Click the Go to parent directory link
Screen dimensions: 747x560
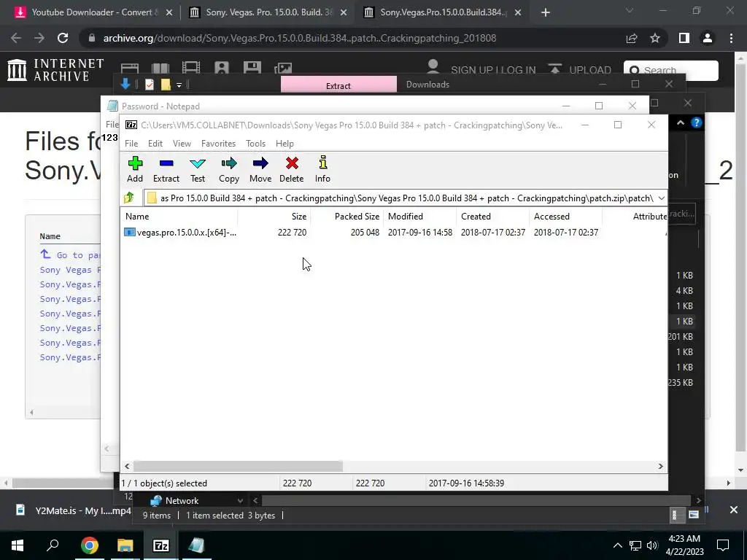click(x=71, y=254)
